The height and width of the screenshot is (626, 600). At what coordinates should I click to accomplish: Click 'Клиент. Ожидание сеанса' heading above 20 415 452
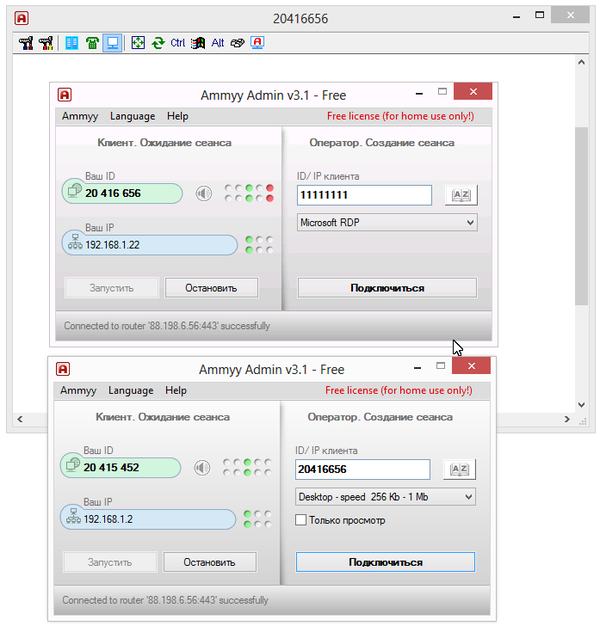(163, 417)
